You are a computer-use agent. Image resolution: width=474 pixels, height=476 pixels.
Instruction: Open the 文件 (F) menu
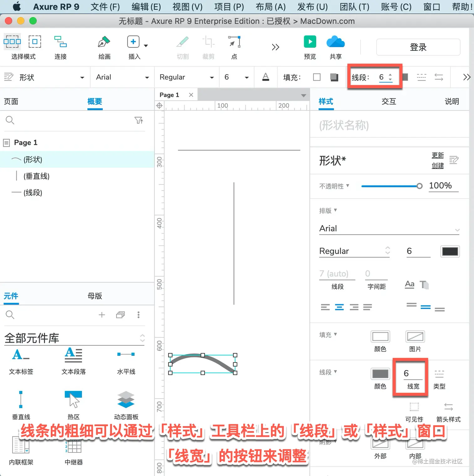click(105, 7)
